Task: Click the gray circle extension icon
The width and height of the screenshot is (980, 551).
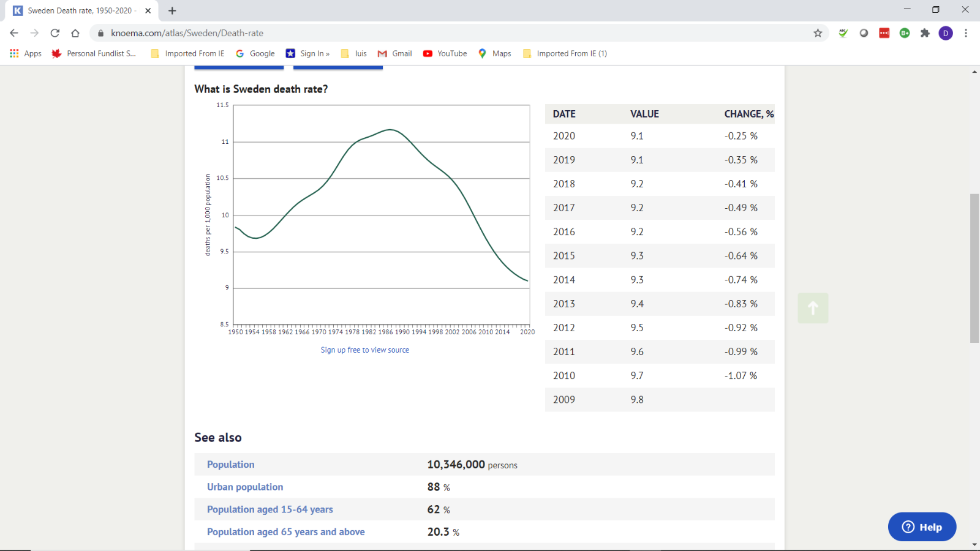Action: pyautogui.click(x=864, y=33)
